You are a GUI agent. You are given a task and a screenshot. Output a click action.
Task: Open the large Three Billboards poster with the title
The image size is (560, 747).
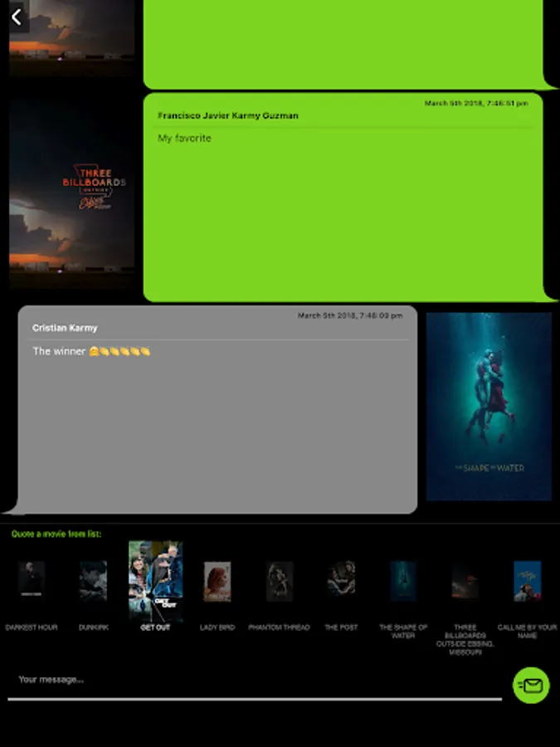(x=72, y=193)
